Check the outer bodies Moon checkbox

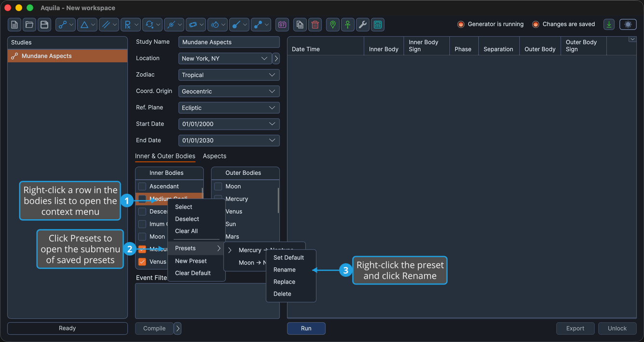point(219,186)
